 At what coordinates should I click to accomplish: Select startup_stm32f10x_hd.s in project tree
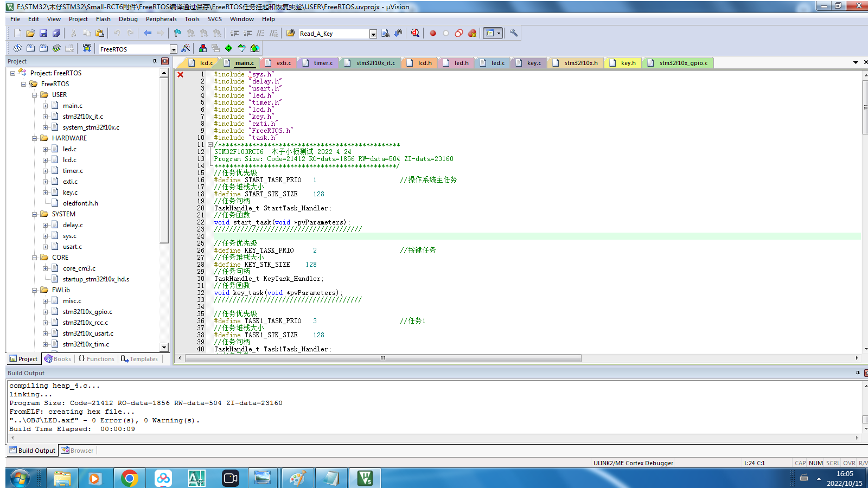(95, 279)
